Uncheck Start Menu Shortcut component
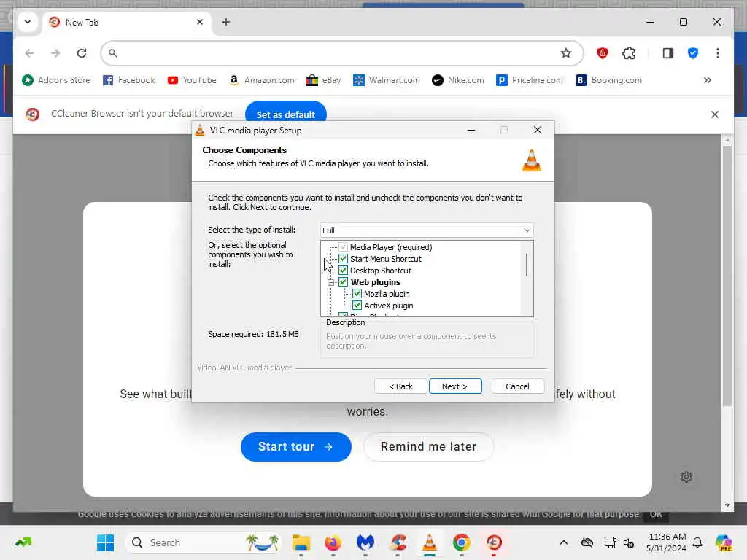This screenshot has height=560, width=747. 343,259
